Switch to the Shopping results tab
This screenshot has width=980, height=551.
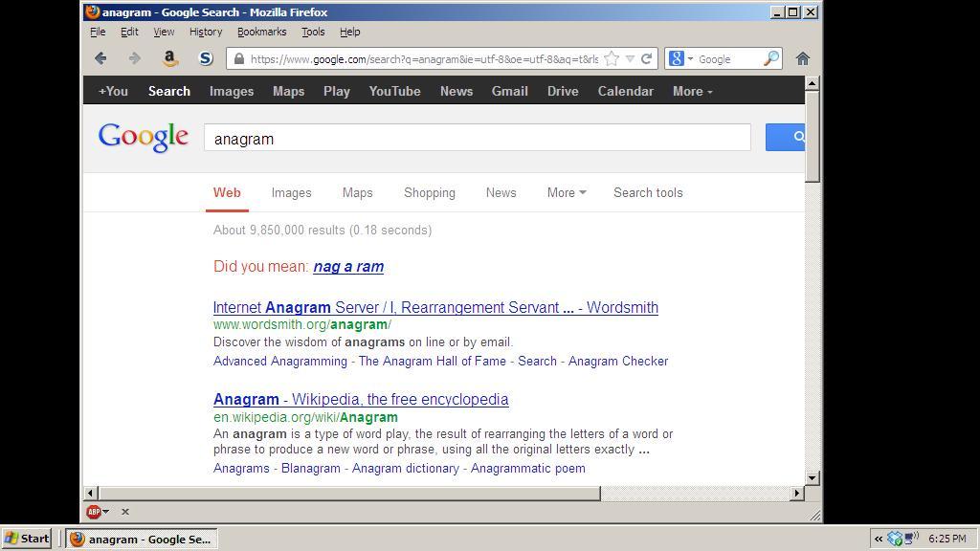coord(430,193)
